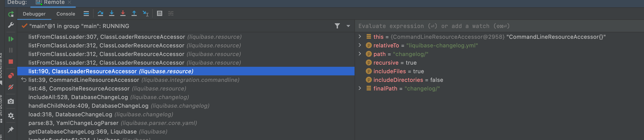Select the Resume Program icon

(x=11, y=39)
